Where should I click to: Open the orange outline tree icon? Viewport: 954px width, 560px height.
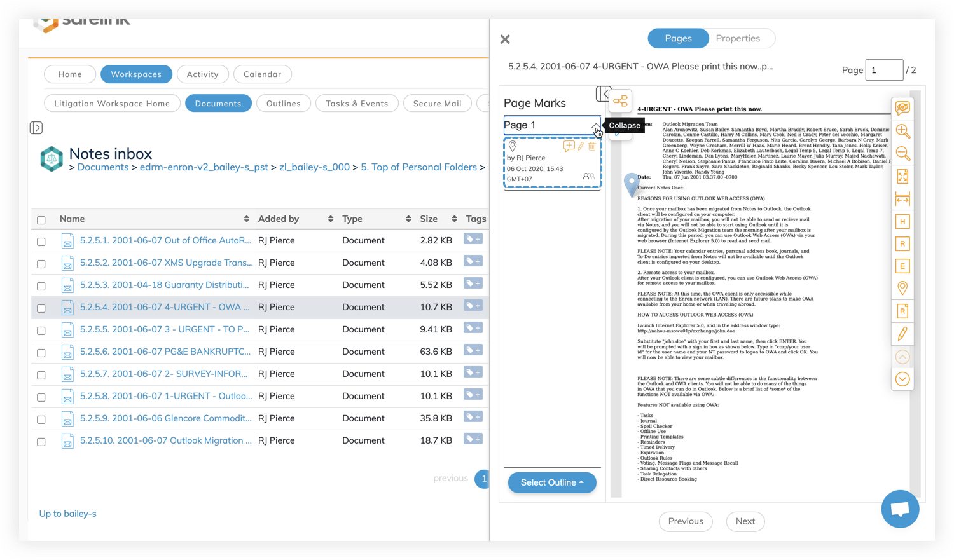[x=620, y=101]
